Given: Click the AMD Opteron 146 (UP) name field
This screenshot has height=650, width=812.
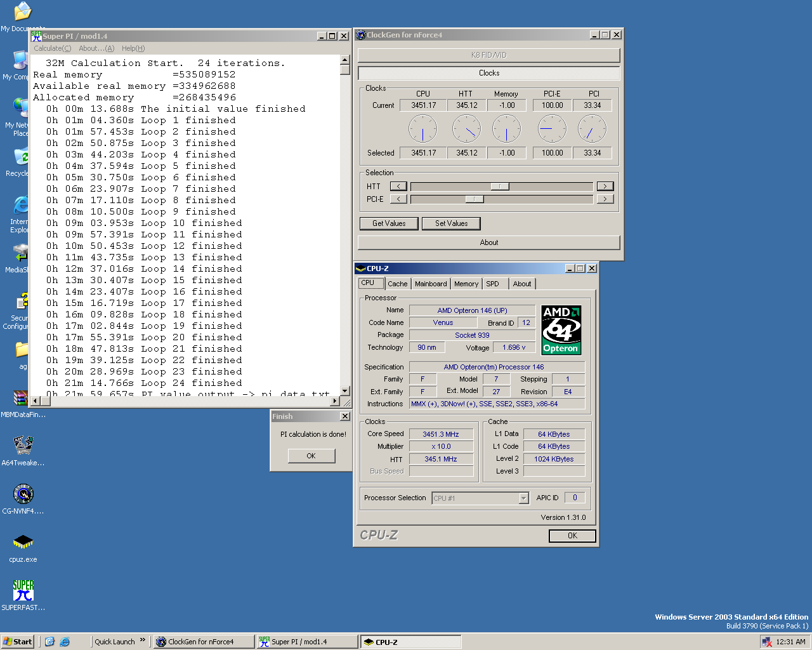Looking at the screenshot, I should pos(472,310).
